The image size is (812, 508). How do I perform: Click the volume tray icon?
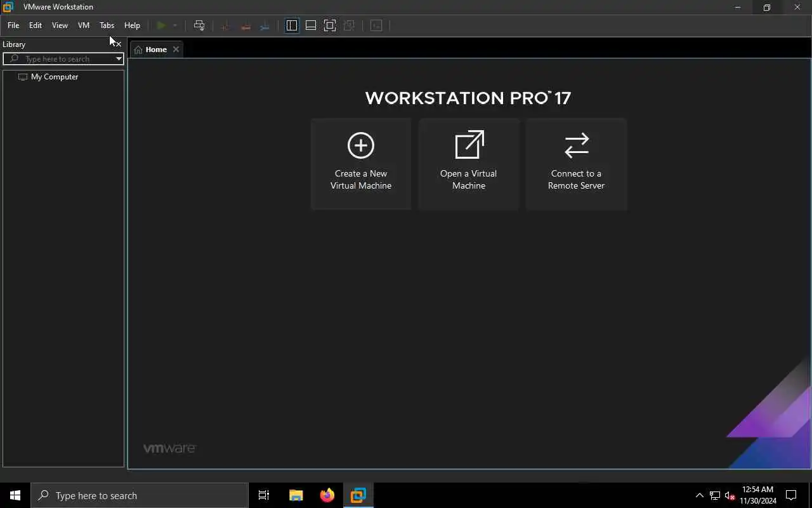[x=730, y=495]
